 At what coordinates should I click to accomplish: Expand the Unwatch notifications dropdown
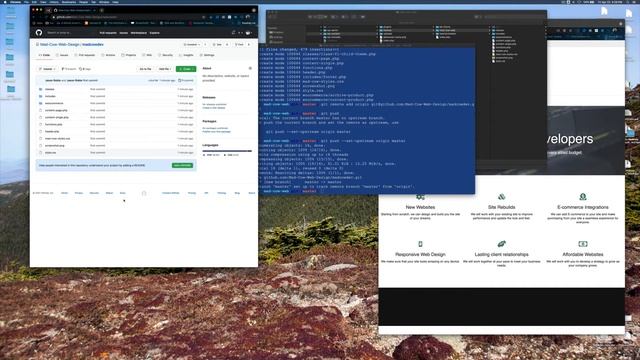pyautogui.click(x=191, y=44)
